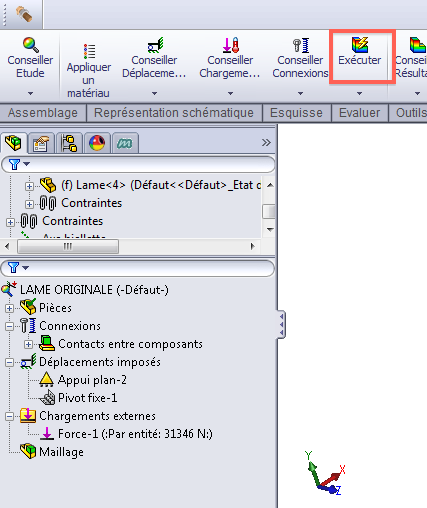The image size is (427, 508).
Task: Open the DisplayManager colored sphere tab
Action: 97,143
